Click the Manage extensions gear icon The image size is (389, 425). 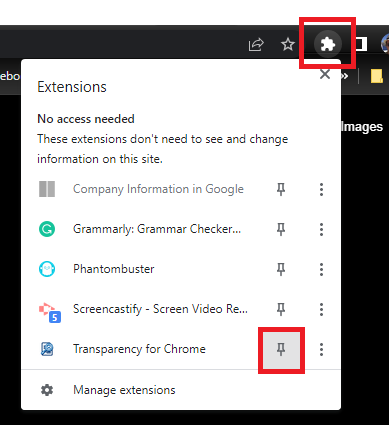47,390
